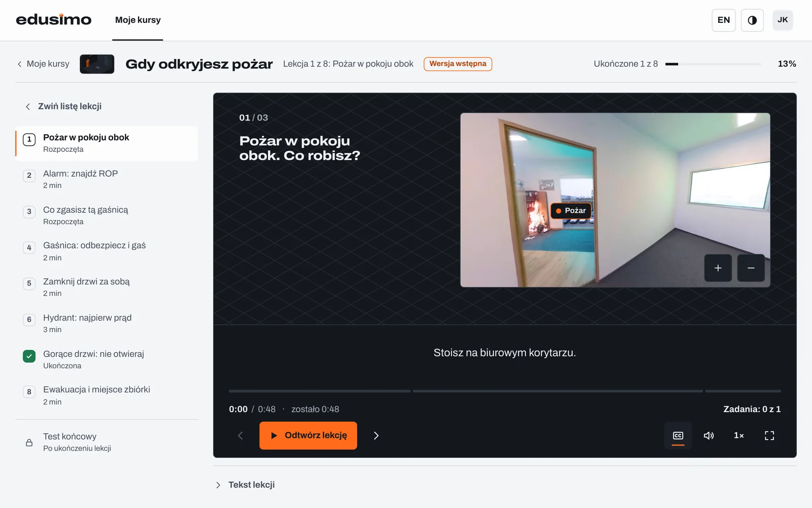Toggle closed captions (CC)

pos(678,435)
